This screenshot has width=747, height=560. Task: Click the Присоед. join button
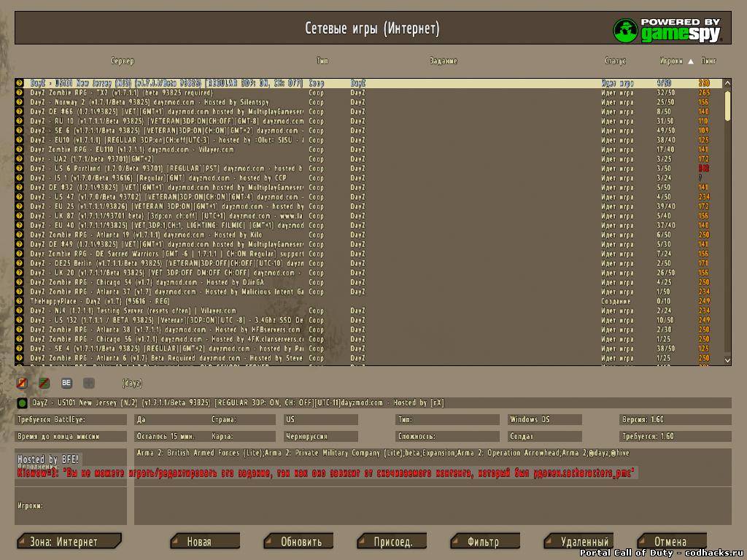[x=392, y=542]
